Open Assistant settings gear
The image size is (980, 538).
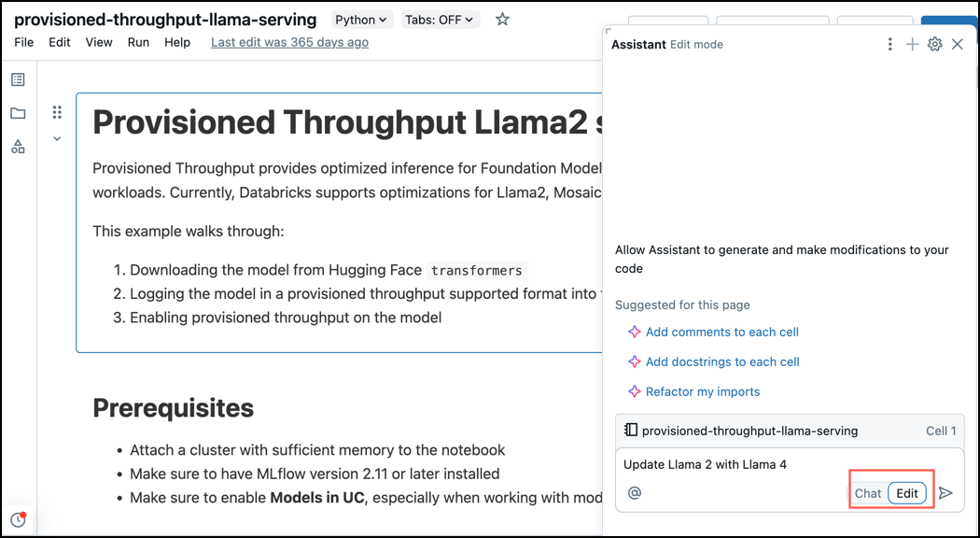tap(934, 44)
